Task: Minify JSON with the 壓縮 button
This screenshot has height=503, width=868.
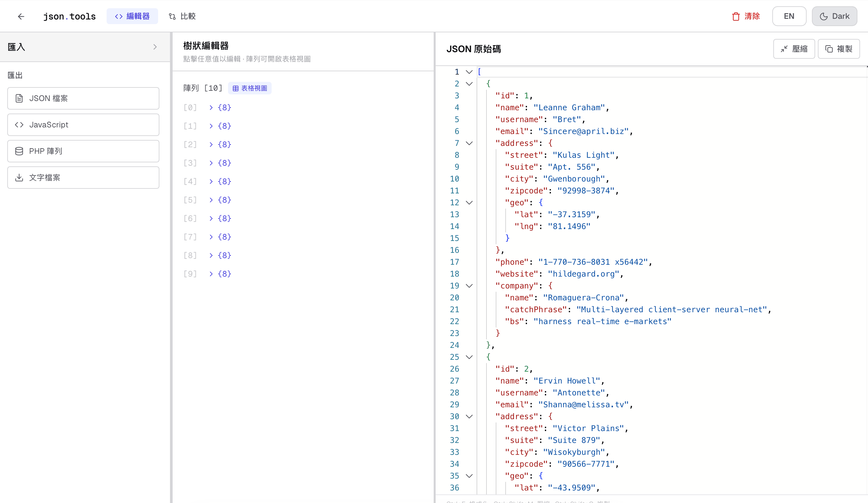Action: (794, 49)
